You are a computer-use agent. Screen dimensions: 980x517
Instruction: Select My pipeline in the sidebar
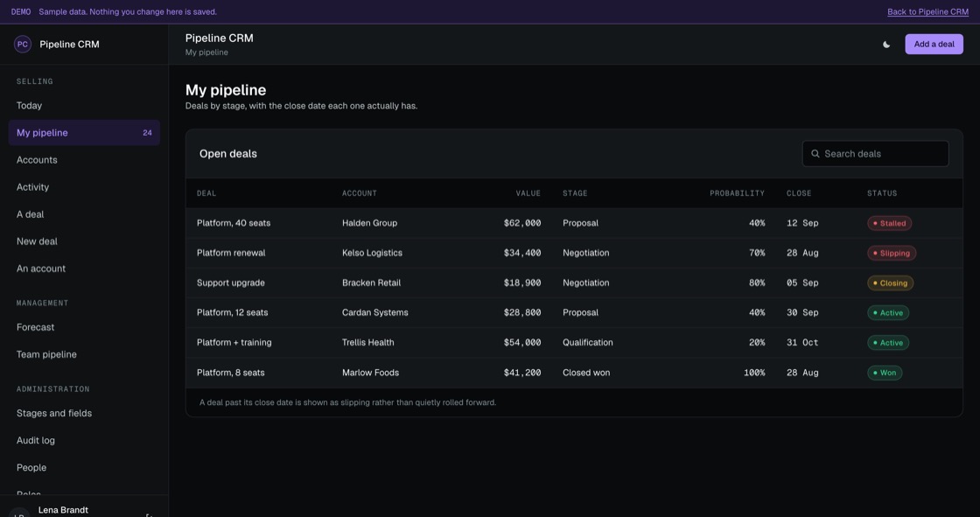point(84,133)
